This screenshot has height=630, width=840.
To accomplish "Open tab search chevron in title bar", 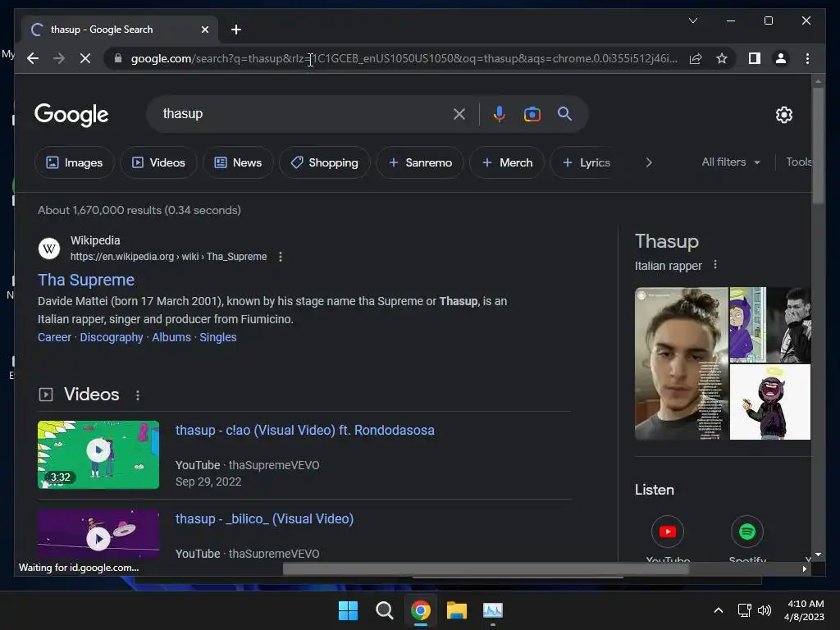I will pos(692,21).
